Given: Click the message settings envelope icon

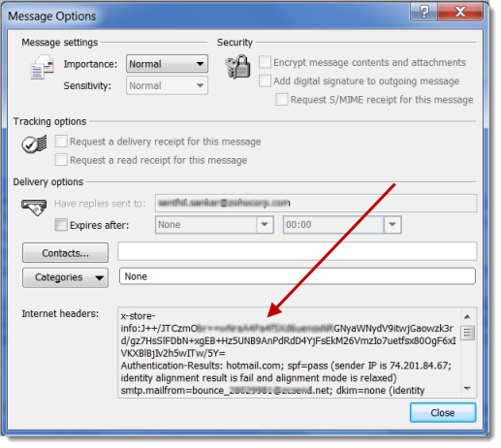Looking at the screenshot, I should 42,67.
